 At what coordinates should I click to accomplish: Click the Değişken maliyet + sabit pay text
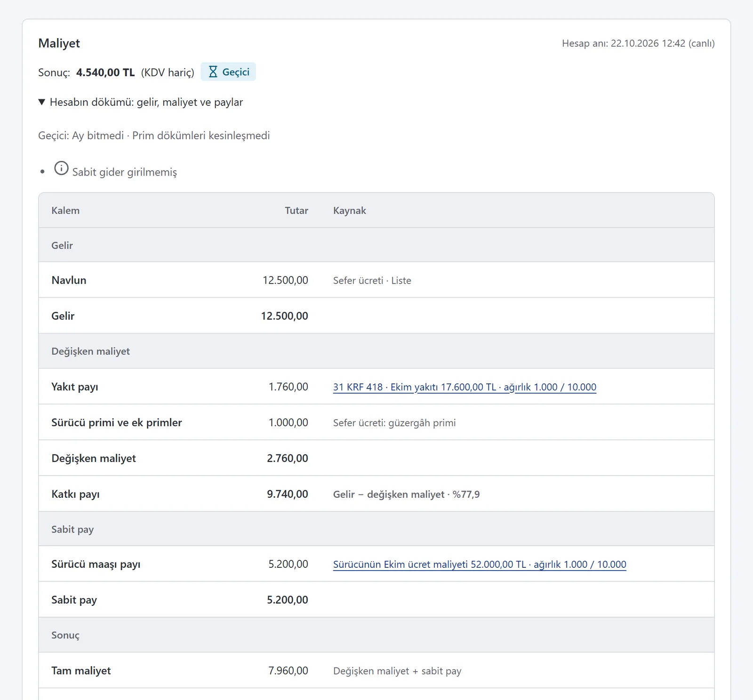[397, 671]
